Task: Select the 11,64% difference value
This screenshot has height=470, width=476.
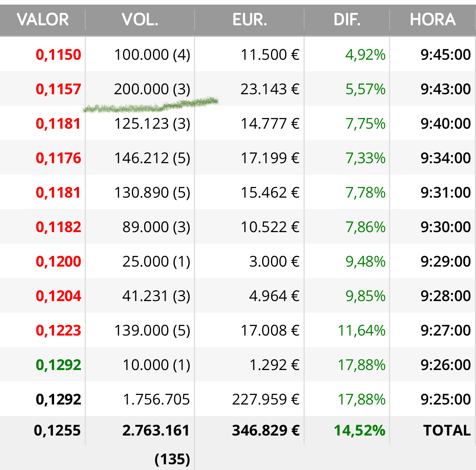Action: pos(361,331)
